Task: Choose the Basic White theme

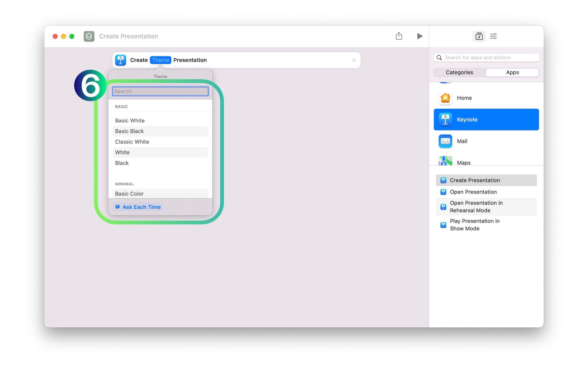Action: point(130,121)
